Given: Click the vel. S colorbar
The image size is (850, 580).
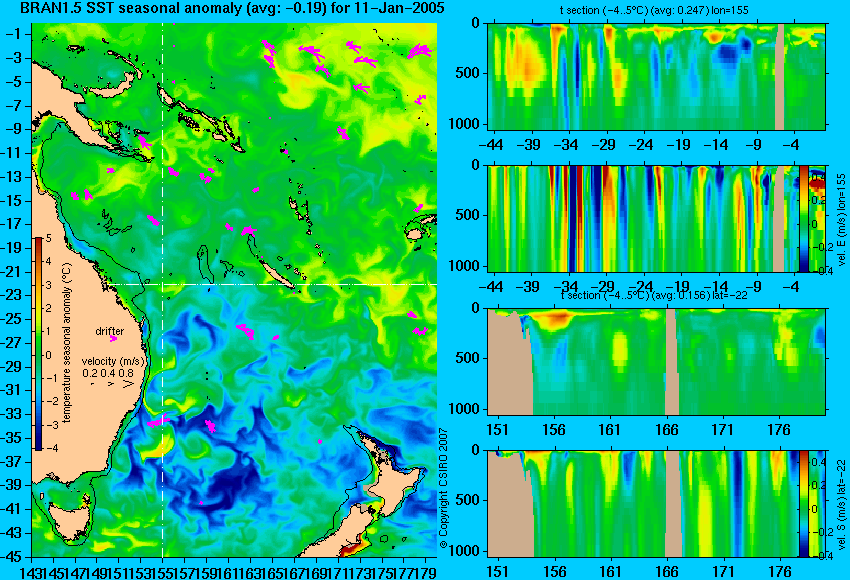Looking at the screenshot, I should (x=803, y=504).
